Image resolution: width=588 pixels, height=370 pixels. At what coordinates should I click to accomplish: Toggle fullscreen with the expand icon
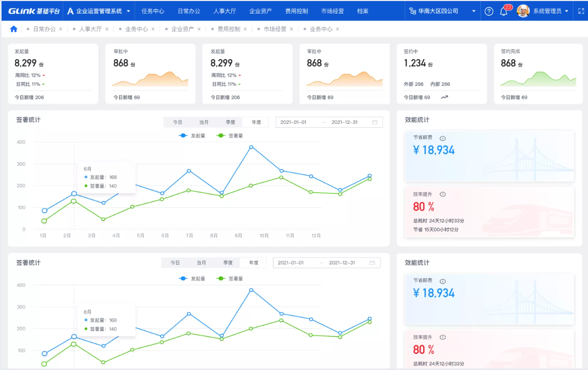click(581, 11)
